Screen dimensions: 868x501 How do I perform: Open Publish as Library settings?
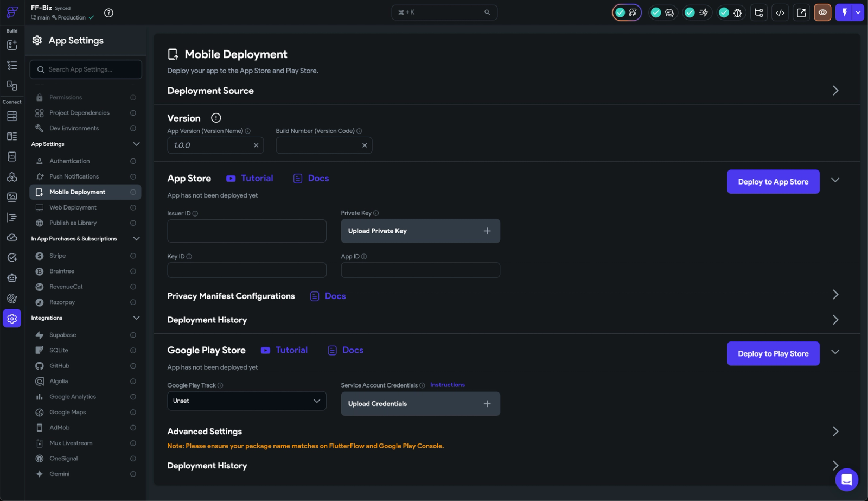tap(85, 223)
